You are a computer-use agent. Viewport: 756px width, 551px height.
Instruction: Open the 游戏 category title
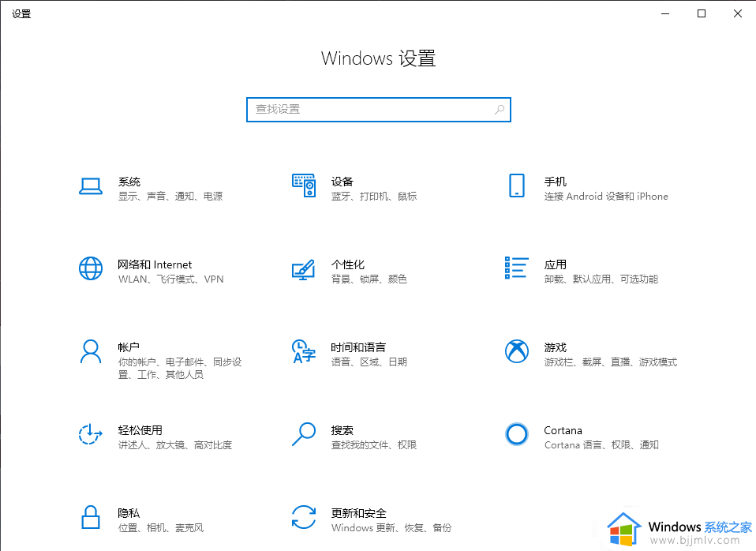pos(556,347)
